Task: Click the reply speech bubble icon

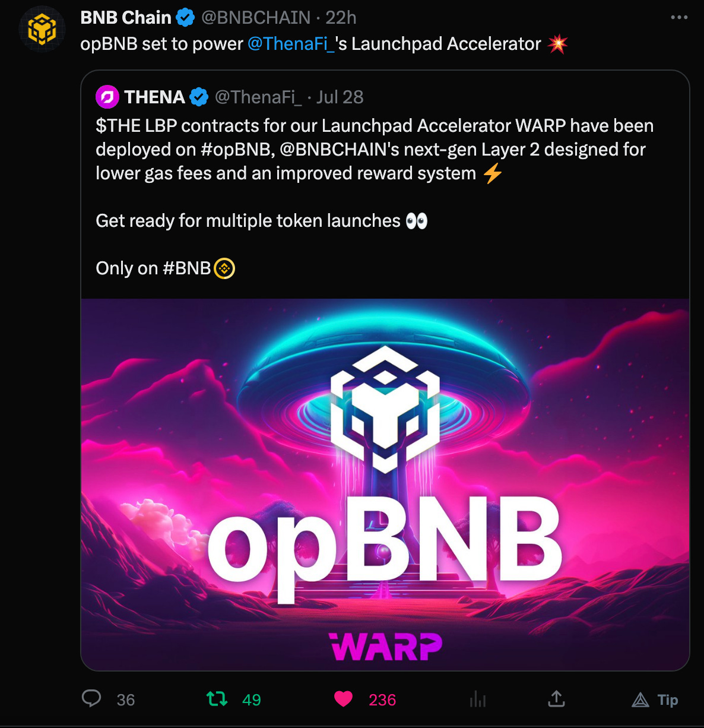Action: (91, 699)
